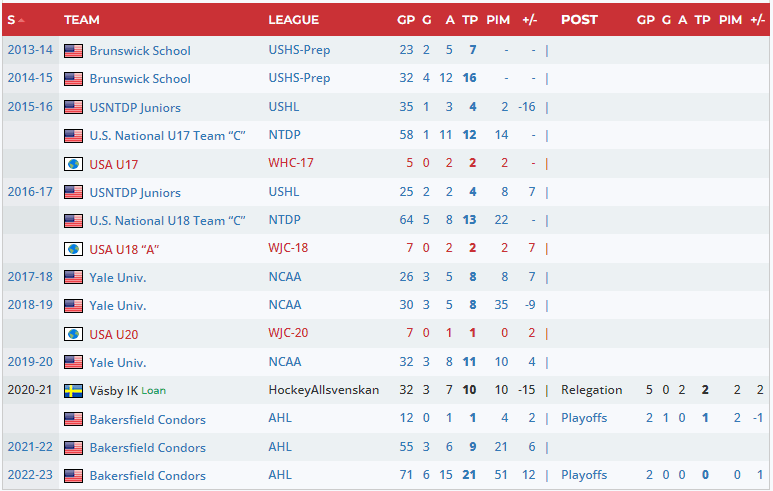Click the US flag beside 2013-14 Brunswick School
This screenshot has width=773, height=491.
point(73,51)
